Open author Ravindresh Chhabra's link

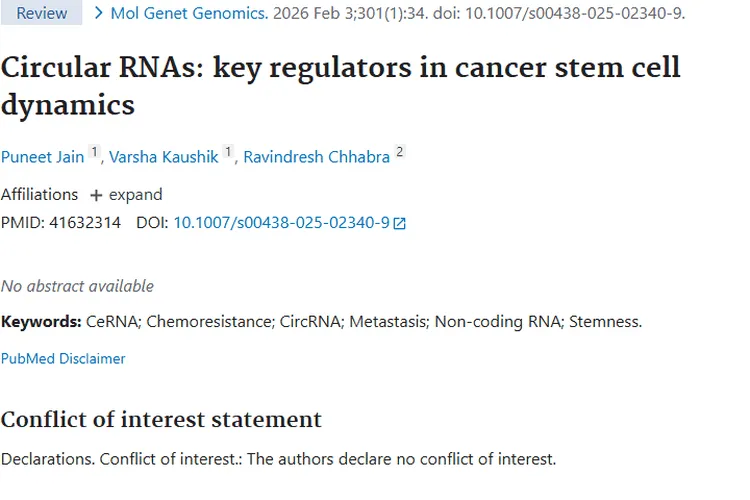tap(316, 157)
